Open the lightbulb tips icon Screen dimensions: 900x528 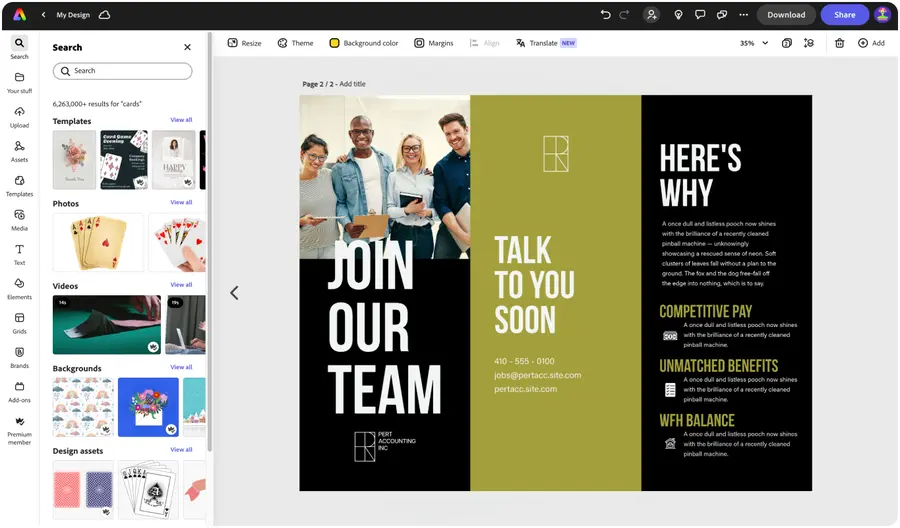point(678,15)
